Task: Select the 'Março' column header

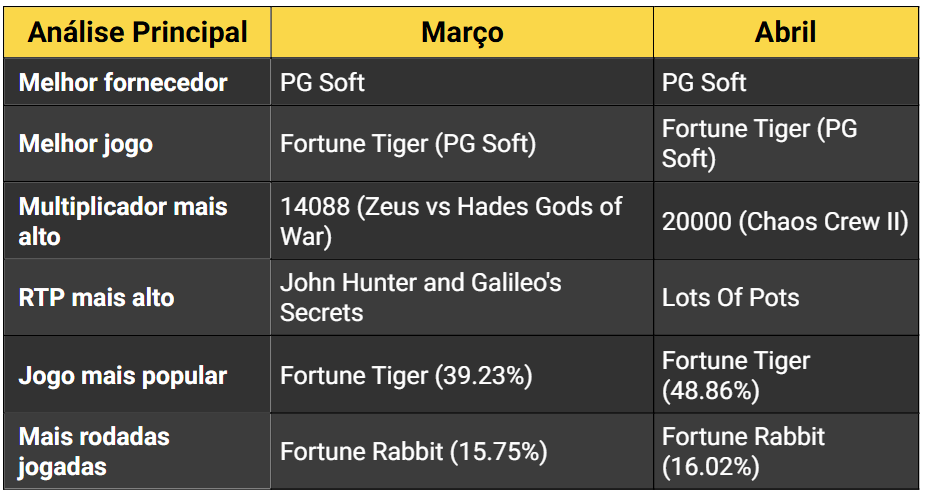Action: 461,32
